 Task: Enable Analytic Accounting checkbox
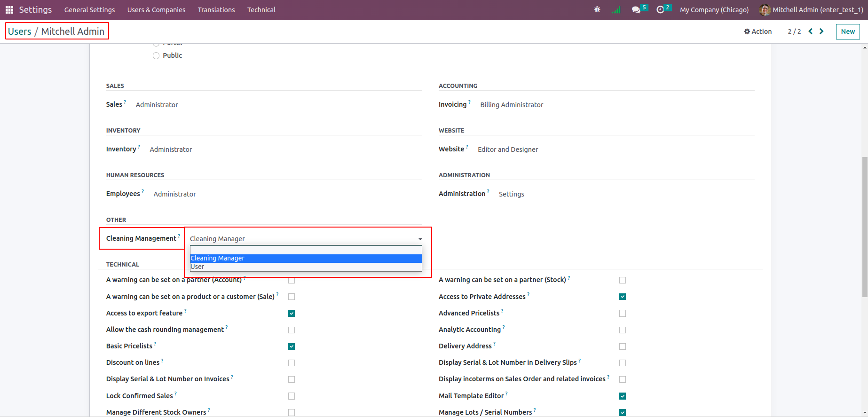[x=623, y=330]
